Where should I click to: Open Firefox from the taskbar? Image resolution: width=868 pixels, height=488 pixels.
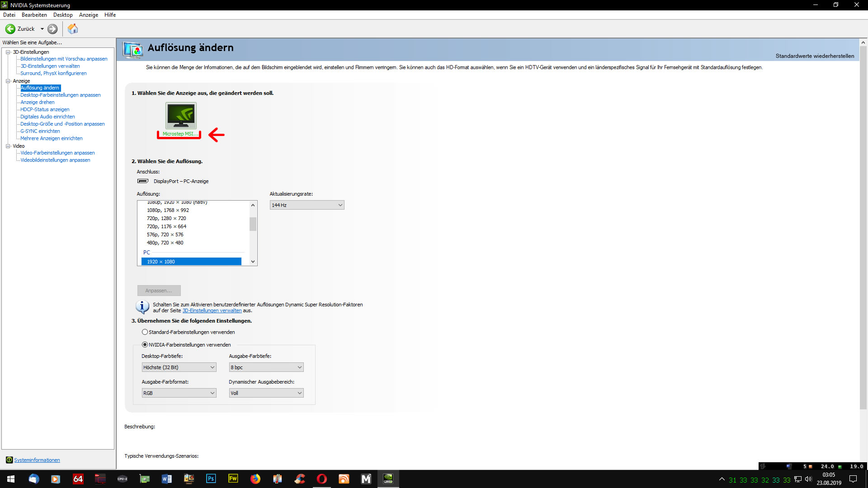[x=255, y=479]
